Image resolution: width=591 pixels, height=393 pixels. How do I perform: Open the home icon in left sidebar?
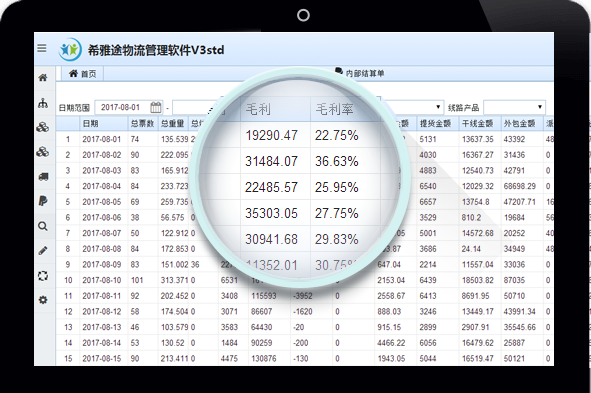coord(43,78)
